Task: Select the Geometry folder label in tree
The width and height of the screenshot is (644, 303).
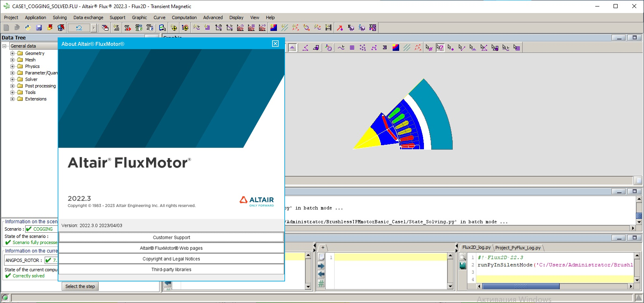Action: click(35, 53)
